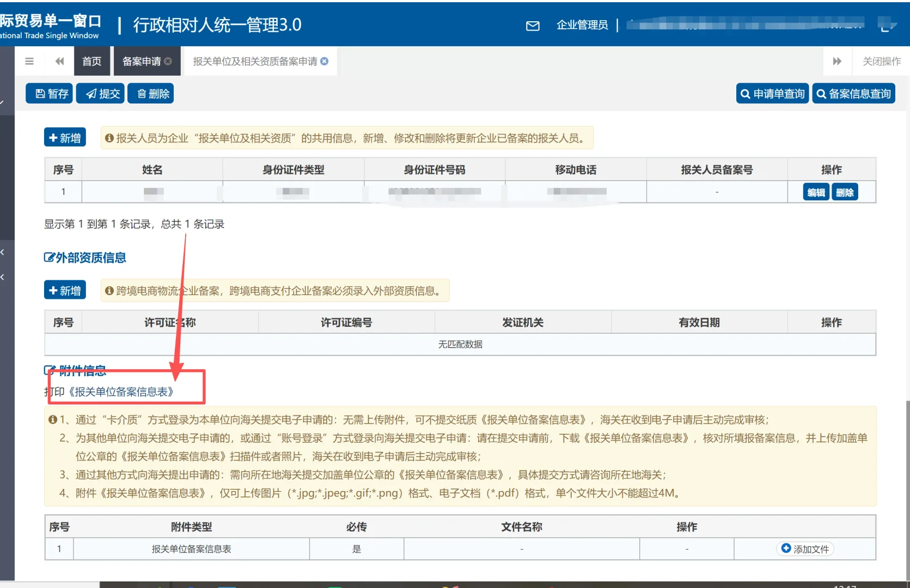Click the double-right arrow navigation icon
910x588 pixels.
(837, 61)
